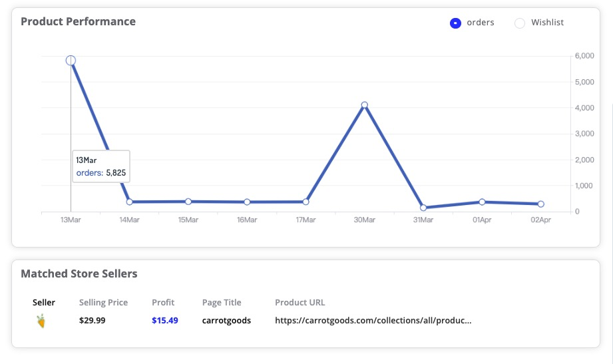This screenshot has height=364, width=613.
Task: Click the carrot seller logo icon
Action: (x=41, y=321)
